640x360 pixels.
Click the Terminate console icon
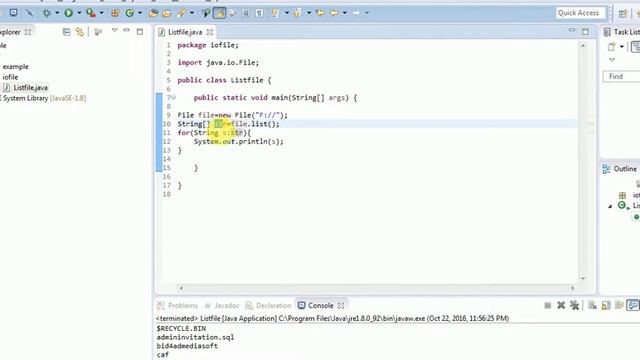coord(548,305)
